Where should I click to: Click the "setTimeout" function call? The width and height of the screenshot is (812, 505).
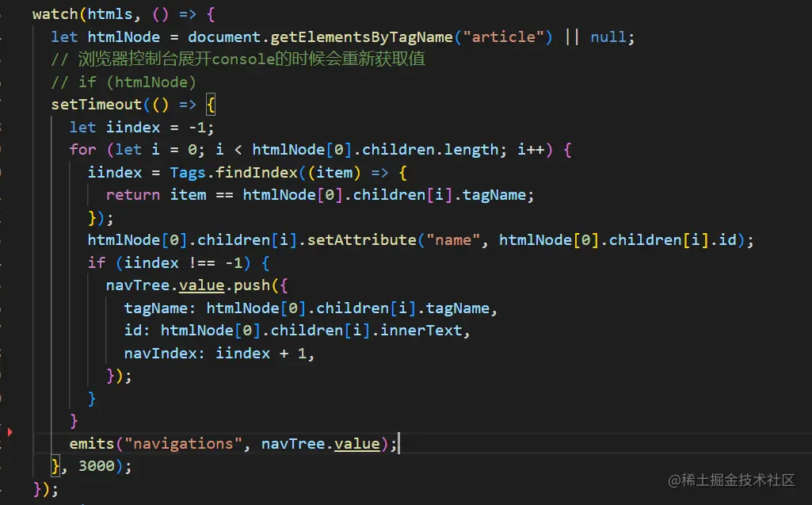(97, 105)
